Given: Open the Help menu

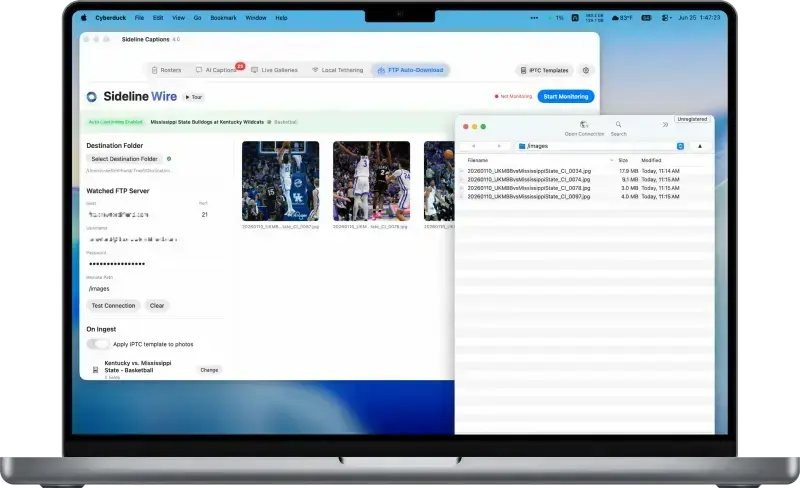Looking at the screenshot, I should [282, 18].
